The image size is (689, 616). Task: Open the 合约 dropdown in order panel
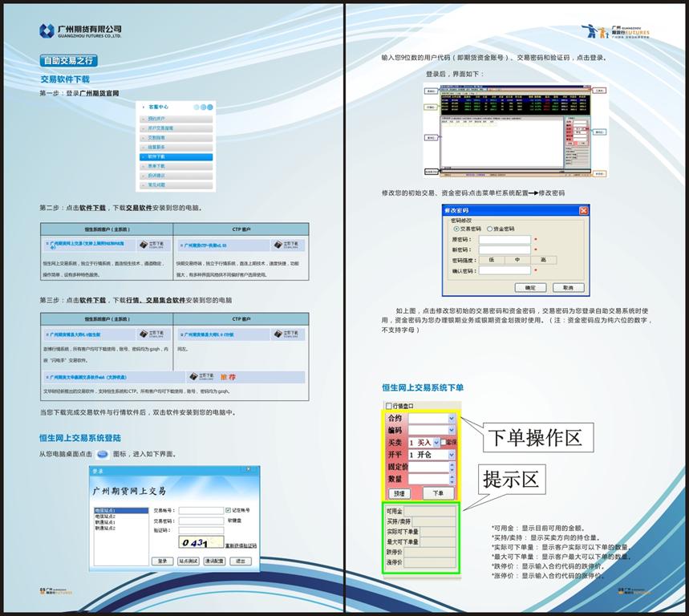[x=452, y=418]
